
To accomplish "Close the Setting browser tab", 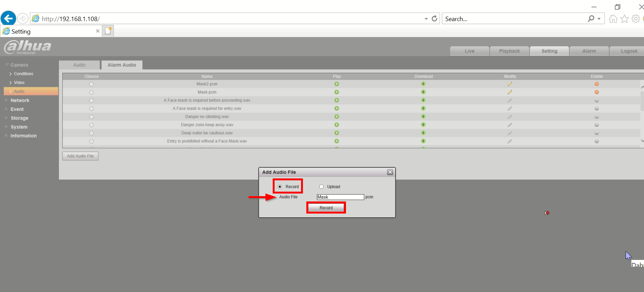I will click(x=98, y=31).
